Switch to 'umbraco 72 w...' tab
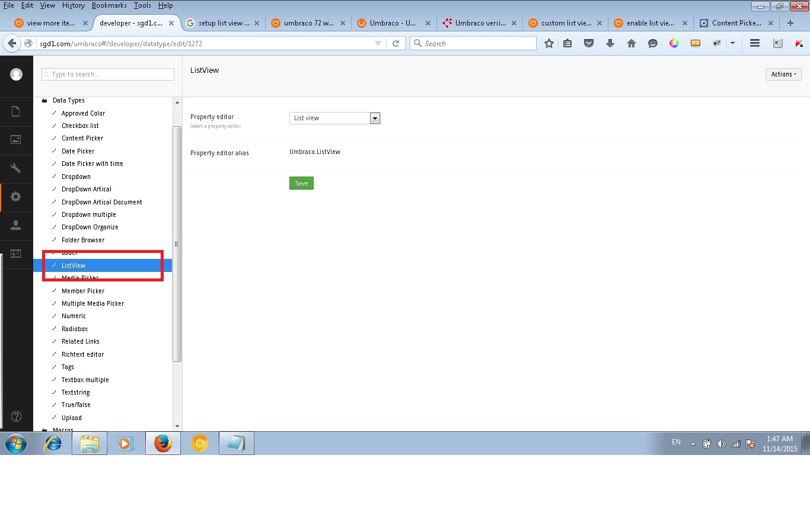Screen dimensions: 810x532 (x=308, y=23)
